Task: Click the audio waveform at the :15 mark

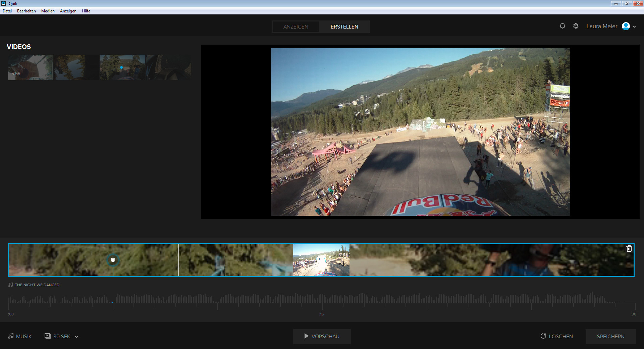Action: tap(322, 299)
